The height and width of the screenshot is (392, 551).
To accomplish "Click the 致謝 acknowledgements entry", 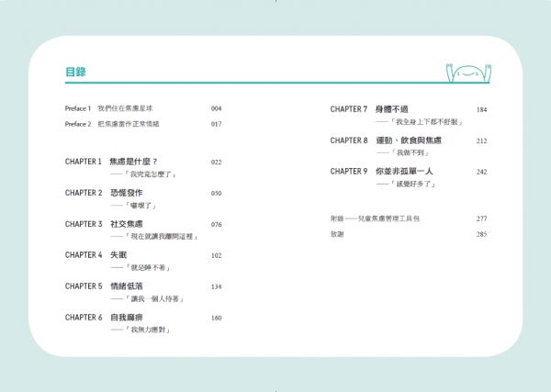I will pos(337,234).
